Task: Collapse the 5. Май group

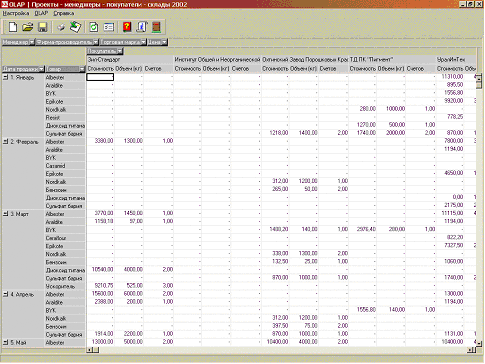Action: (6, 342)
